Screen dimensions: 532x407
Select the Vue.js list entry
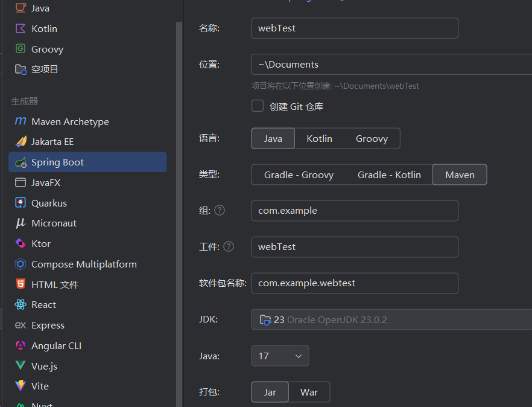[87, 366]
